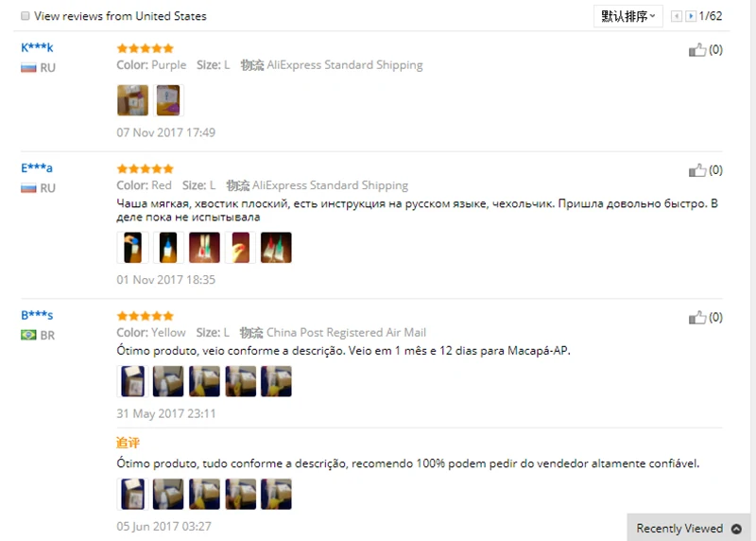Open third photo in B***s's 31 May review

[204, 381]
